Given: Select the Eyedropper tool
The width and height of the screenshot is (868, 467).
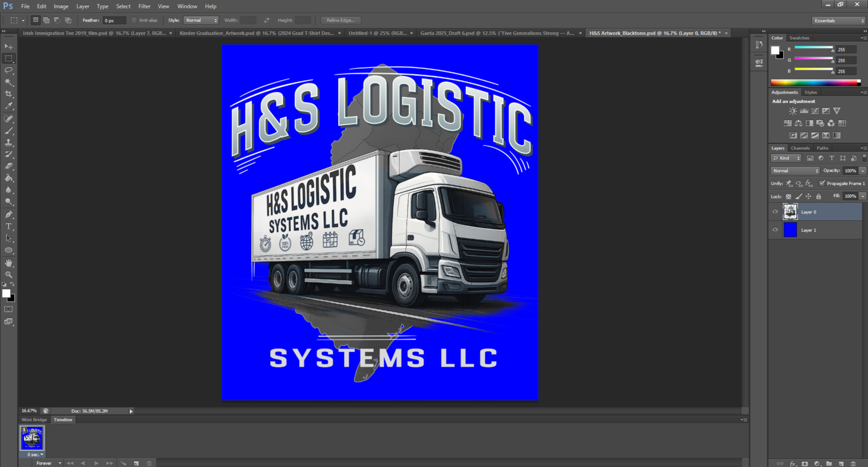Looking at the screenshot, I should pos(8,106).
